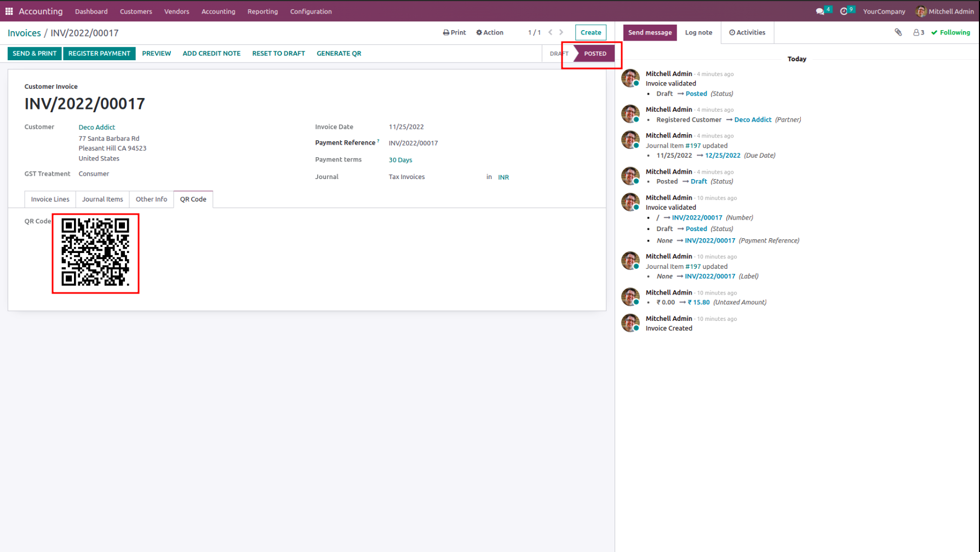Click the Print printer icon
The width and height of the screenshot is (980, 552).
[x=446, y=32]
